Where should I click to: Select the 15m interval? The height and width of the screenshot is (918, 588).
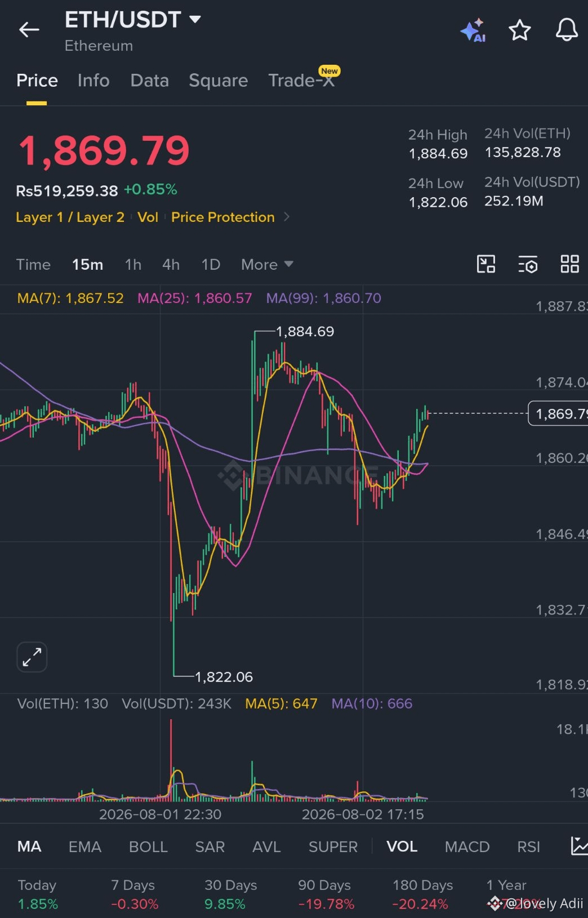point(87,264)
